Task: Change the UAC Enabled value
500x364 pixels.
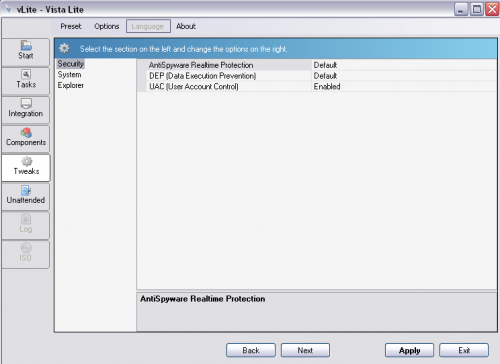Action: click(404, 86)
